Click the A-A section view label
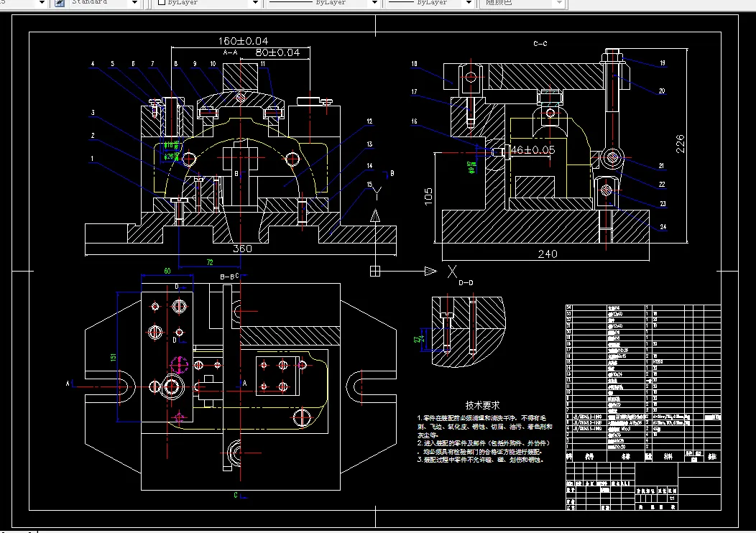This screenshot has width=756, height=533. 230,52
